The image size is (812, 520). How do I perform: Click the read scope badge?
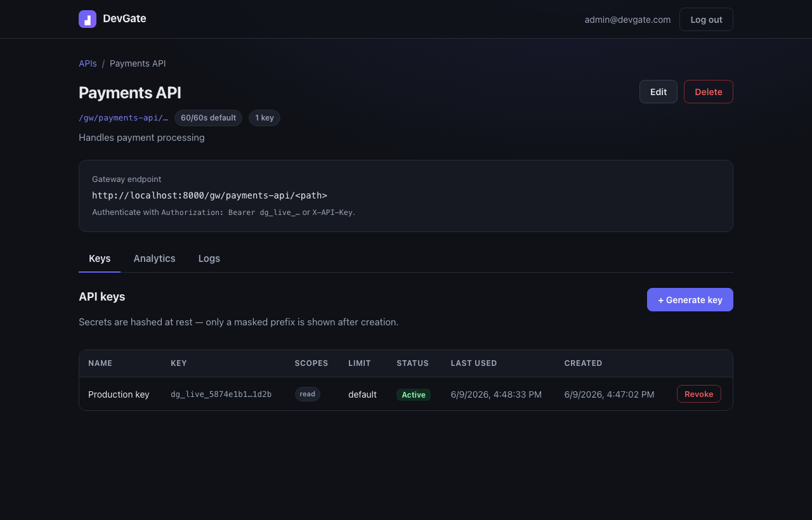308,394
